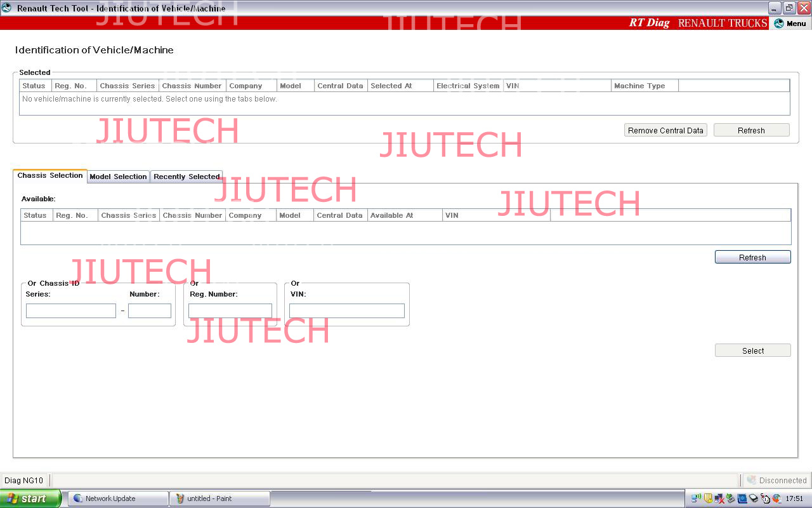Focus the Chassis Series input field
Viewport: 812px width, 508px height.
[71, 311]
